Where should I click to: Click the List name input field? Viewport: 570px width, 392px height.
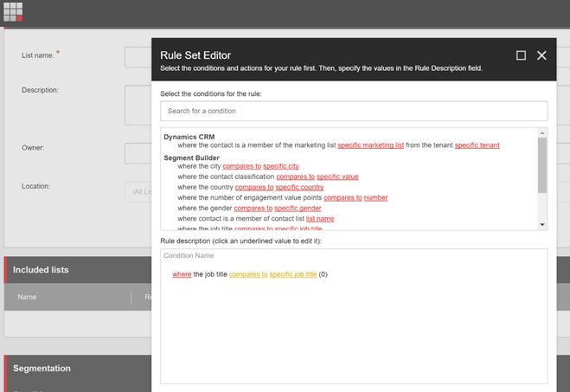[138, 57]
